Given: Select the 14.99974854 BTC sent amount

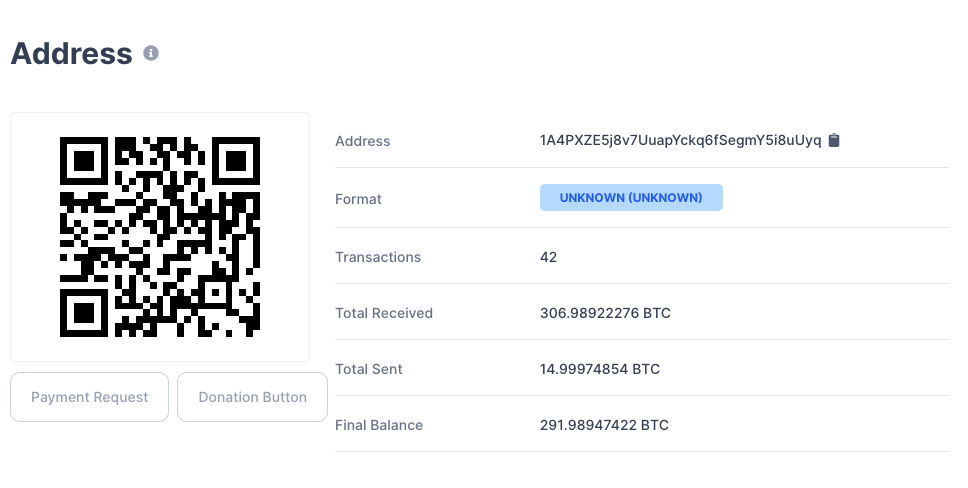Looking at the screenshot, I should 600,369.
